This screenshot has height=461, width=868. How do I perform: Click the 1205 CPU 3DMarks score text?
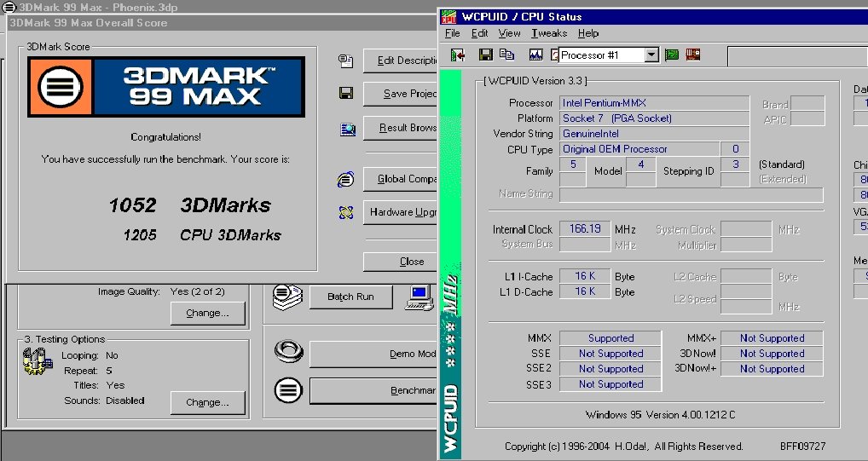(x=202, y=235)
